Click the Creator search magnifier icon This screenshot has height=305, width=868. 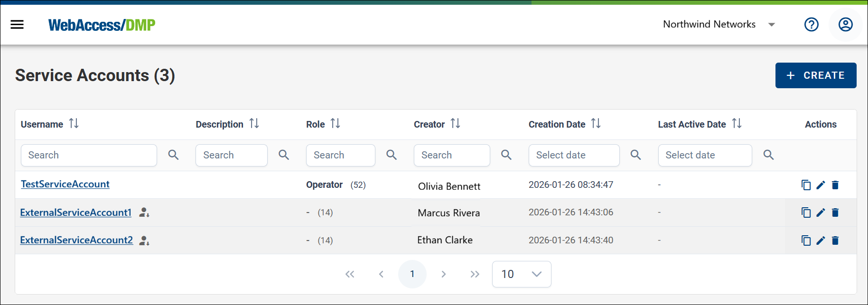506,155
